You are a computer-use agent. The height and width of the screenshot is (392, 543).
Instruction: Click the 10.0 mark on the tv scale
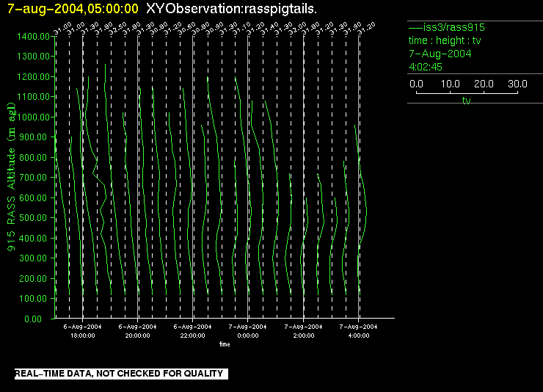coord(450,84)
